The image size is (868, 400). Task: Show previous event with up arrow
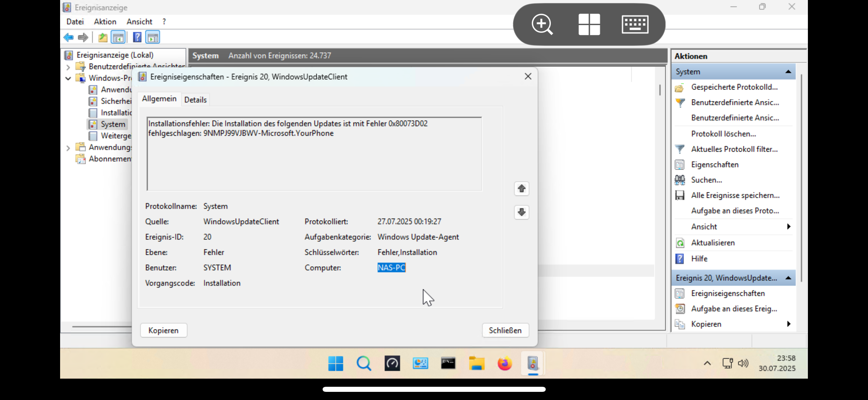point(521,189)
